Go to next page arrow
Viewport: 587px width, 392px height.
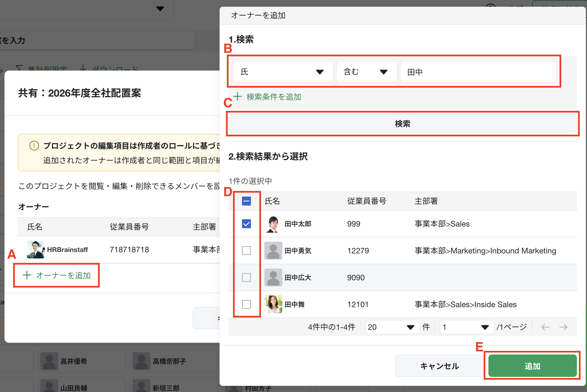(563, 327)
